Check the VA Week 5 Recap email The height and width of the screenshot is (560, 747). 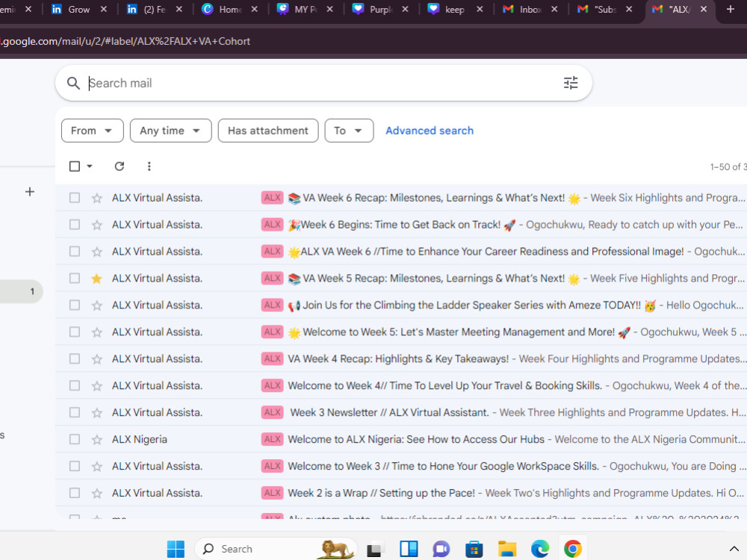(x=74, y=278)
